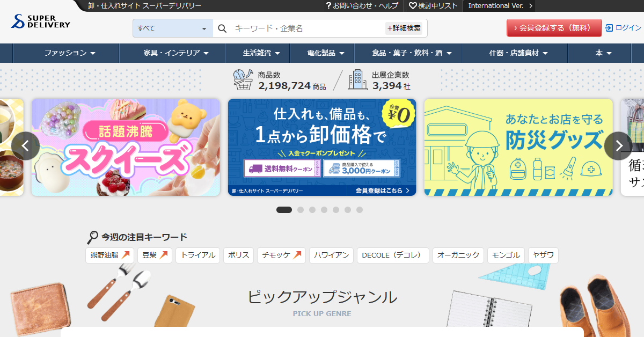Open お問い合わせ・ヘルプ link

362,6
